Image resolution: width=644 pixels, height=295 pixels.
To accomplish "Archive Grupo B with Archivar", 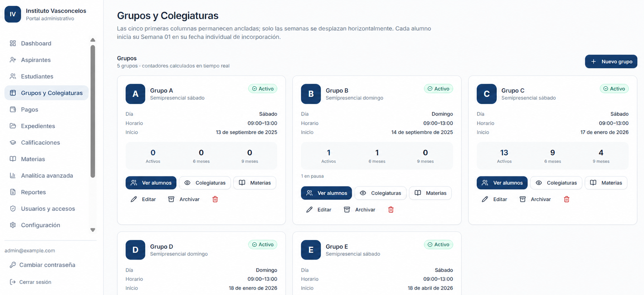I will coord(360,210).
